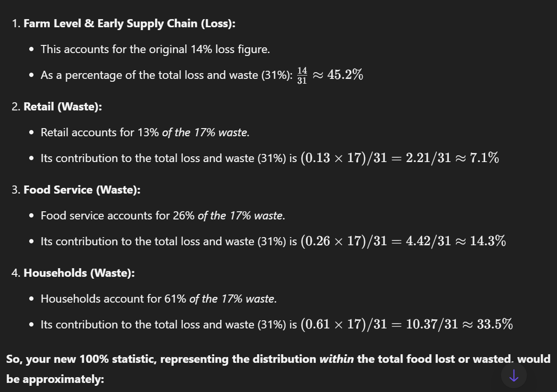Click the "Retail (Waste)" heading
Image resolution: width=557 pixels, height=392 pixels.
pos(63,107)
